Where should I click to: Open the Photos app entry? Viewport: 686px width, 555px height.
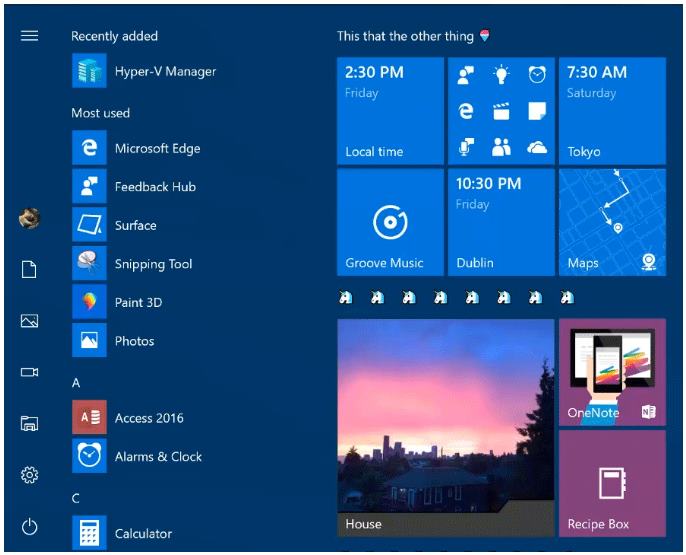(113, 340)
